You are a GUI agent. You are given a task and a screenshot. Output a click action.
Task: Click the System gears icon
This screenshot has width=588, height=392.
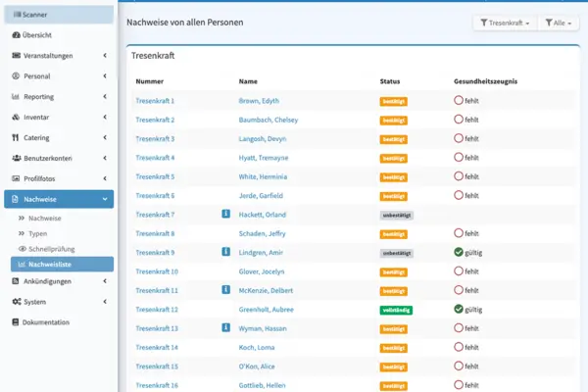(17, 302)
